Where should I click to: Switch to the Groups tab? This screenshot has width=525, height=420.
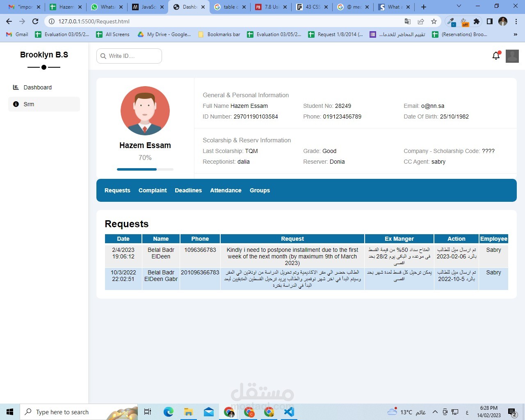click(260, 190)
